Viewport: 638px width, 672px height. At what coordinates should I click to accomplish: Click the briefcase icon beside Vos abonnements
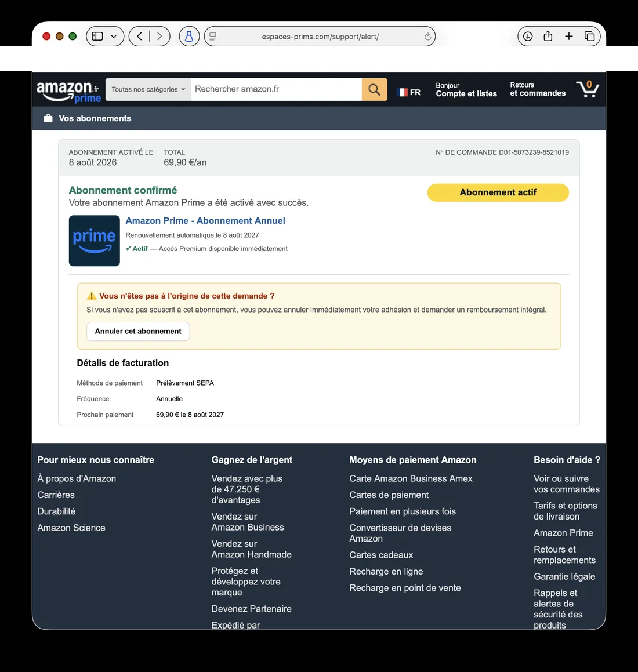click(48, 118)
